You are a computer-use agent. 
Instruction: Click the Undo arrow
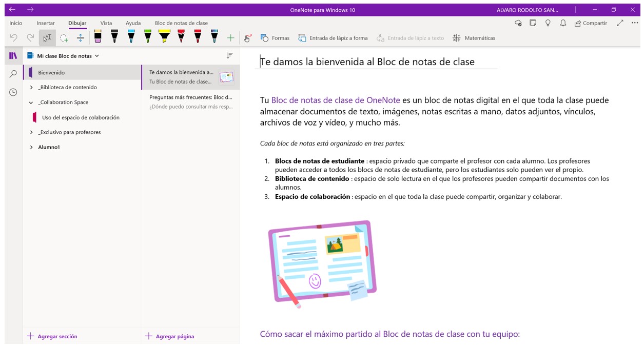pos(12,37)
